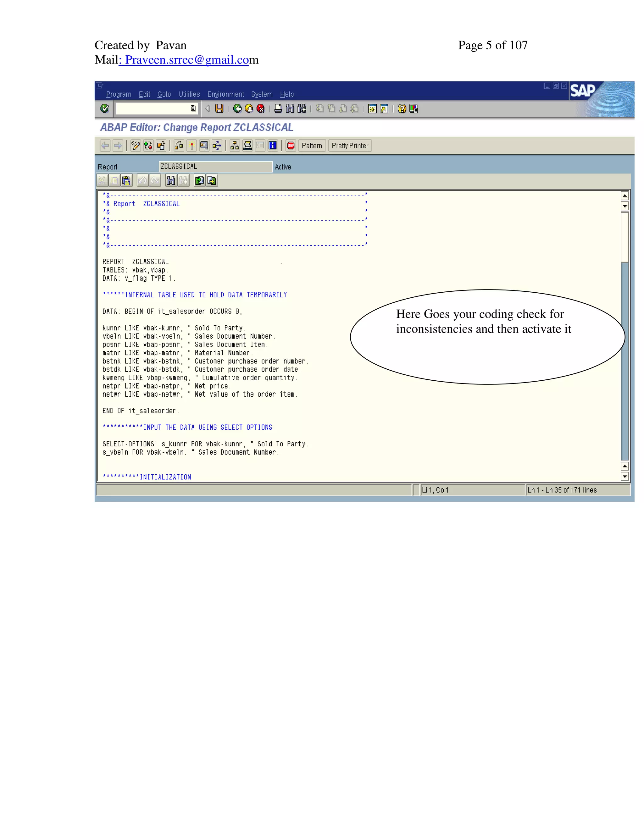Click the Create Shortcut icon

tap(384, 109)
